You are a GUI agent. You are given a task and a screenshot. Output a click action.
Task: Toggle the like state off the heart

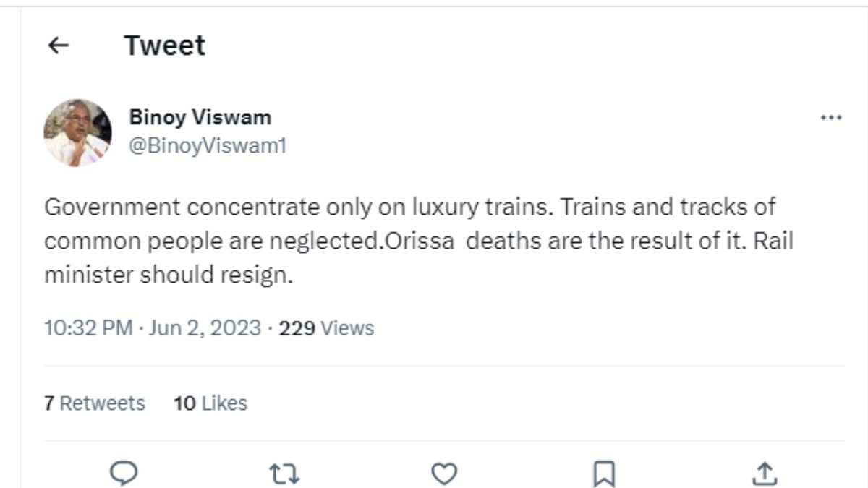[x=443, y=474]
